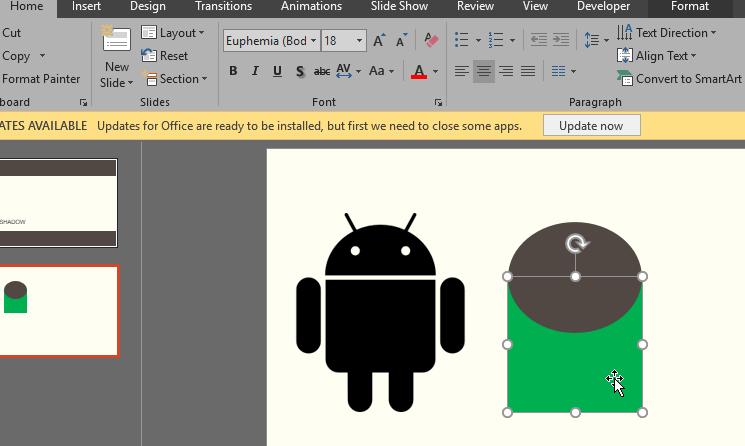Image resolution: width=745 pixels, height=446 pixels.
Task: Click the Update now button
Action: tap(592, 125)
